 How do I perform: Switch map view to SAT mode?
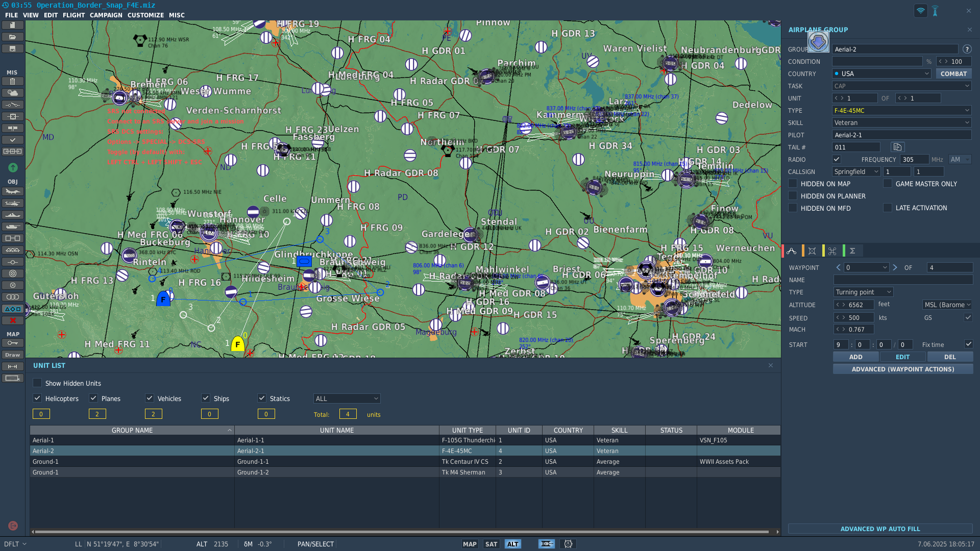pos(491,544)
